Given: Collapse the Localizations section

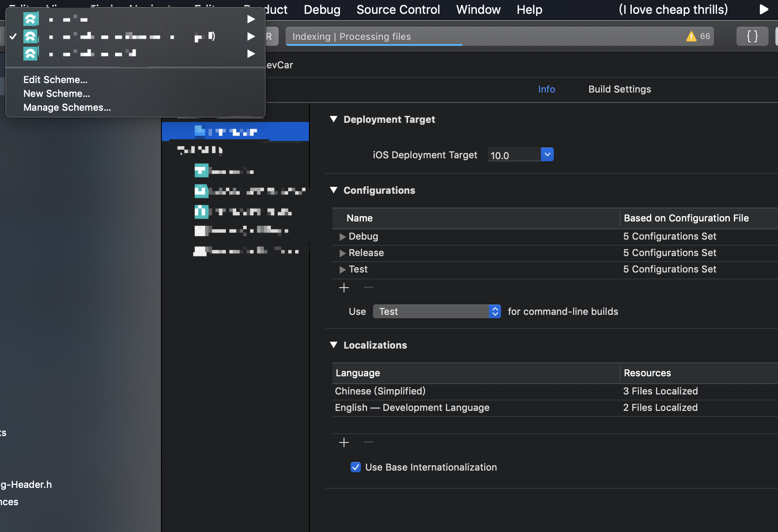Looking at the screenshot, I should (x=334, y=345).
